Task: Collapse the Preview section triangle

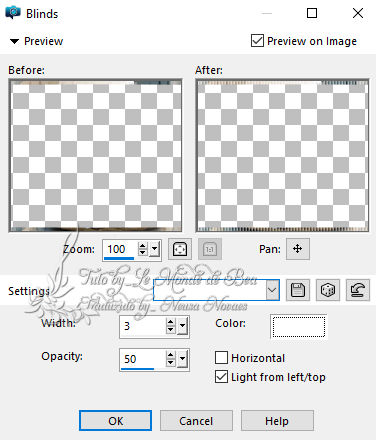Action: point(14,41)
